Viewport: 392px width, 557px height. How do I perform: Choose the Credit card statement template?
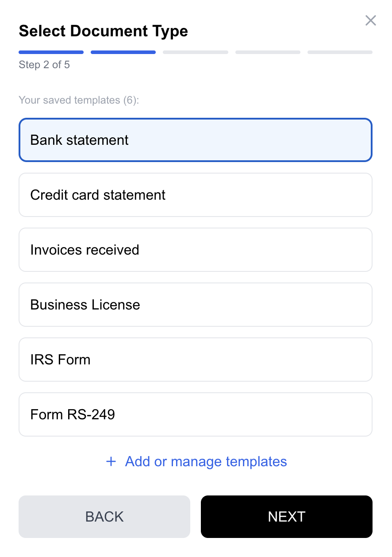(195, 195)
